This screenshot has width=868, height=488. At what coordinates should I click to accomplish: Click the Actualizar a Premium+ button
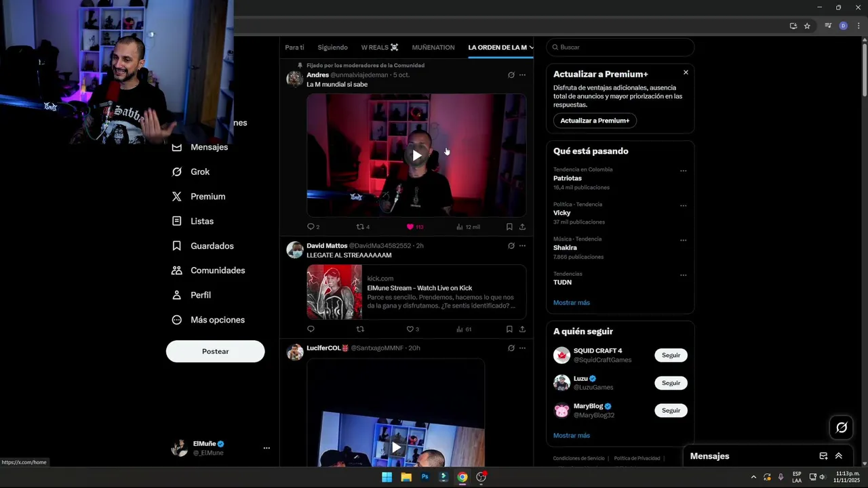[x=595, y=121]
